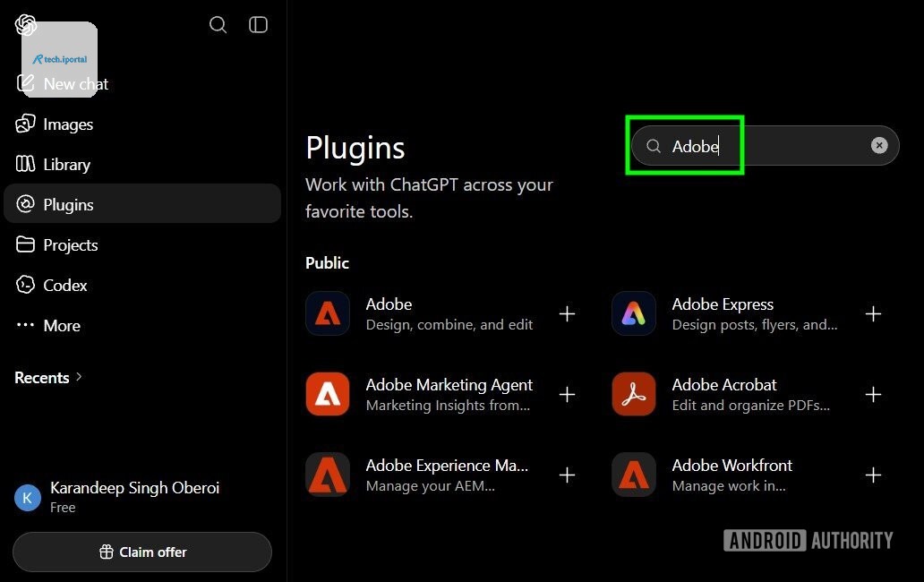Add the Adobe Experience Ma... plugin
This screenshot has width=924, height=582.
point(567,475)
